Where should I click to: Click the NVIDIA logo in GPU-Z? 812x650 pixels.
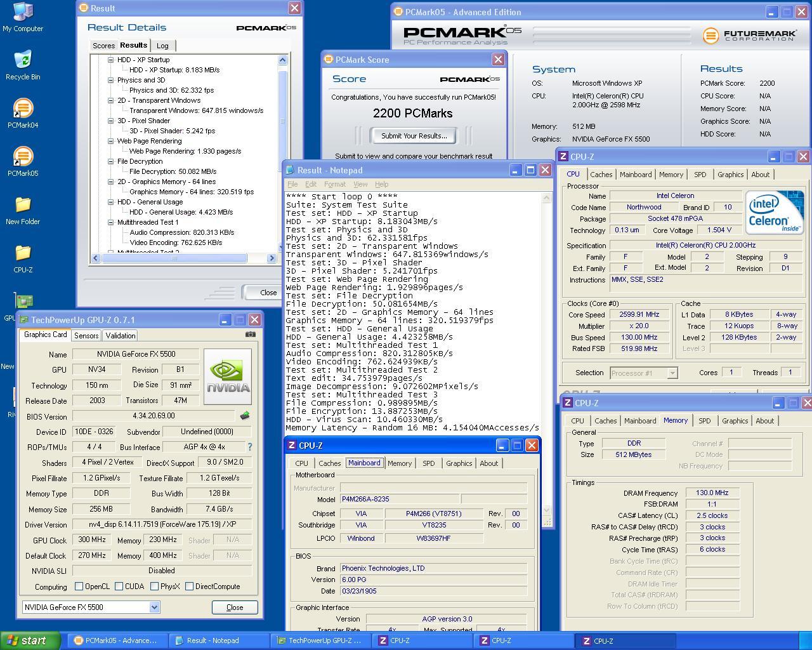228,376
